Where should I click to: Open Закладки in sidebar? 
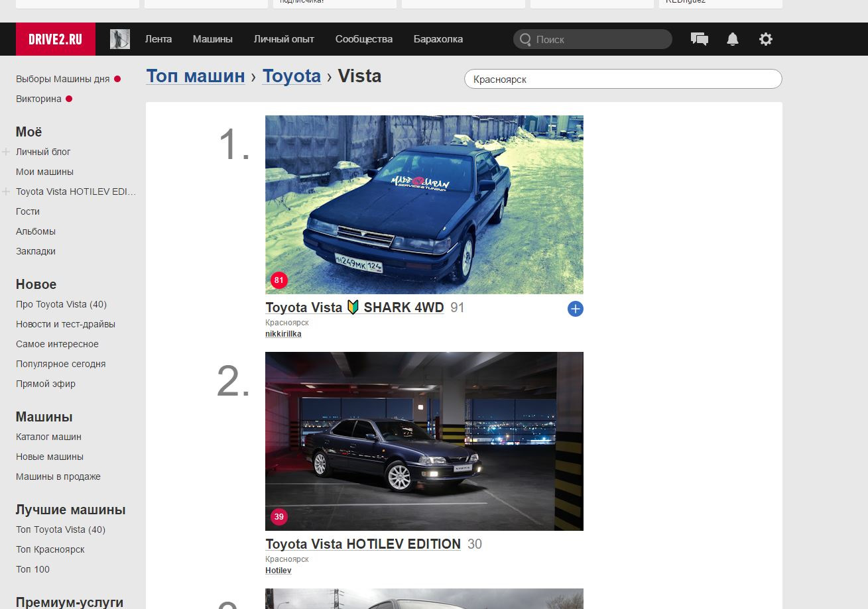click(36, 251)
